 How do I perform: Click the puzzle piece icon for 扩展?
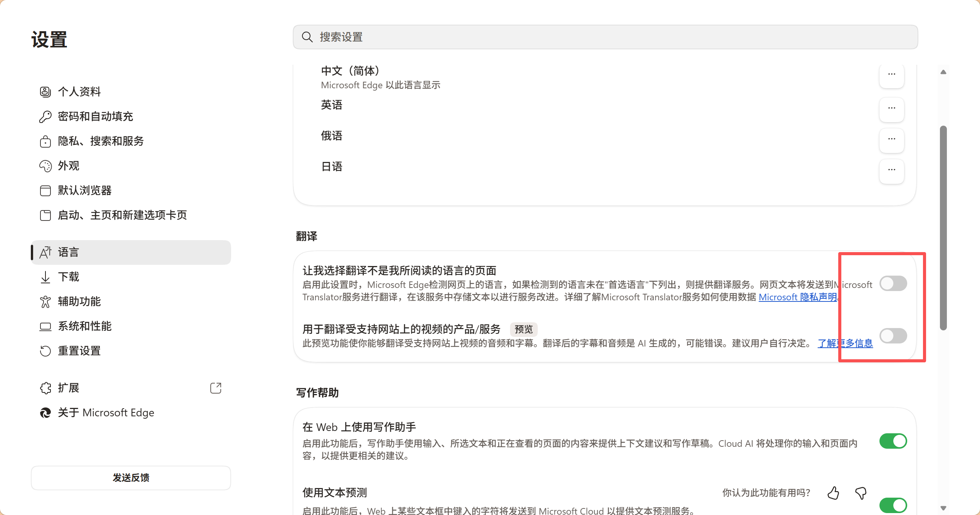coord(45,388)
